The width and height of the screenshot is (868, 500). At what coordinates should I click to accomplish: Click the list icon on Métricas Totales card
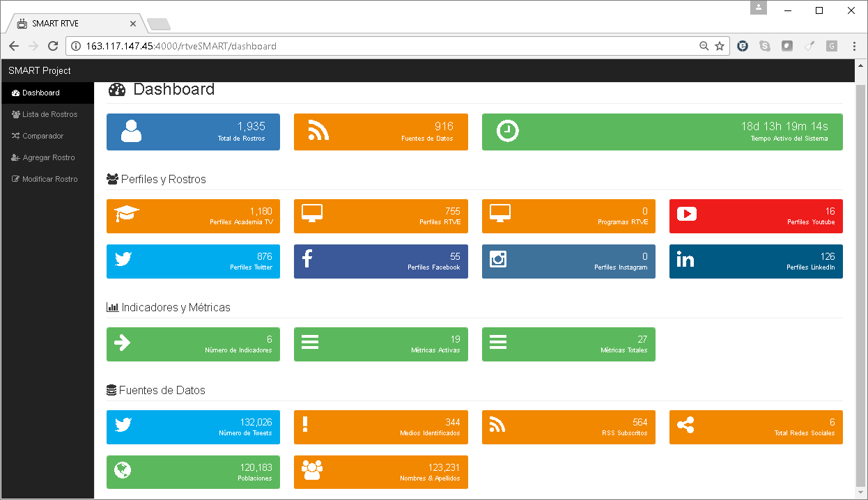click(x=498, y=342)
